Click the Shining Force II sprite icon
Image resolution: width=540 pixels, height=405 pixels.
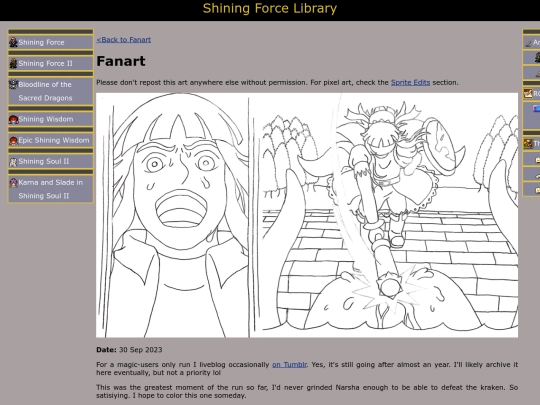pyautogui.click(x=13, y=63)
